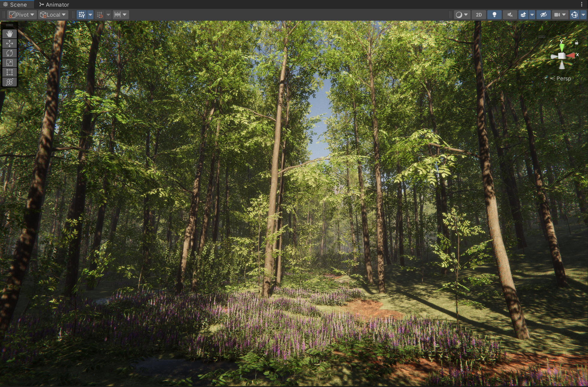This screenshot has height=387, width=588.
Task: Toggle scene audio mute button
Action: [510, 15]
